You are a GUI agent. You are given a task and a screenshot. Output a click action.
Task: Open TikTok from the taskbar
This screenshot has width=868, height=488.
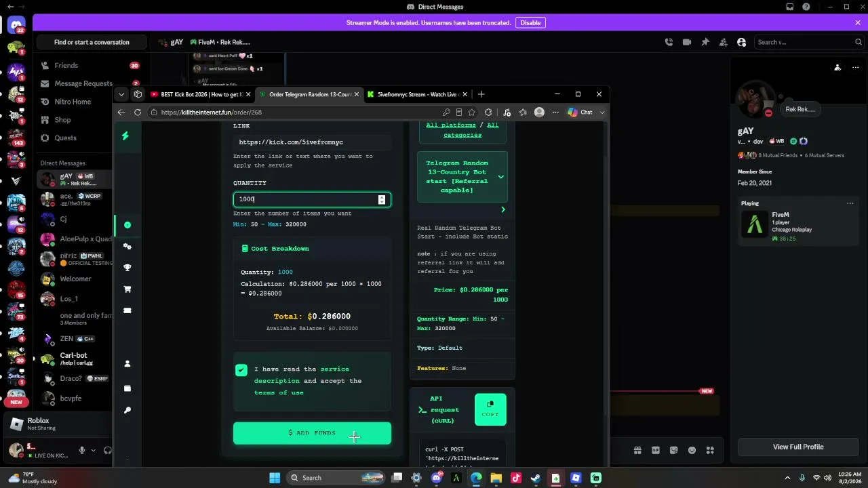coord(516,478)
